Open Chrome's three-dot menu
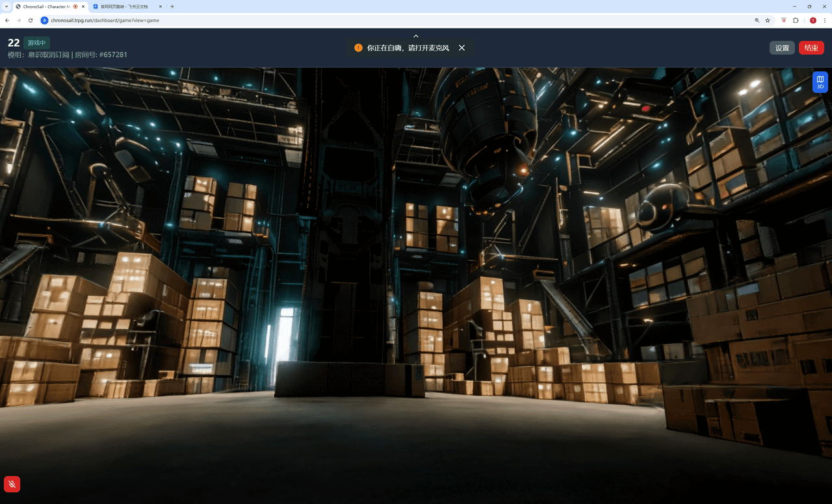The width and height of the screenshot is (832, 504). pyautogui.click(x=824, y=20)
